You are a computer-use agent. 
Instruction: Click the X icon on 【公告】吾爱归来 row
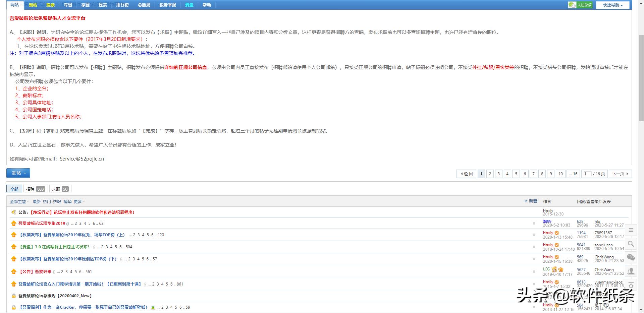(x=534, y=272)
